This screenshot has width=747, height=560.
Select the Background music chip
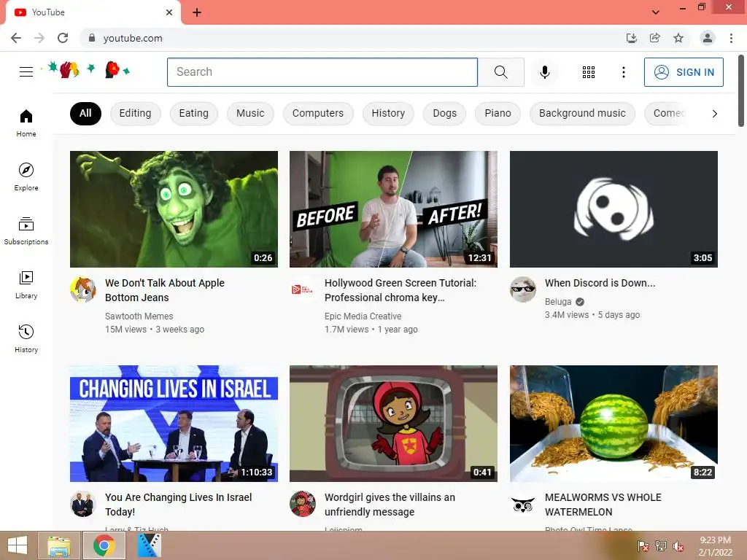582,113
